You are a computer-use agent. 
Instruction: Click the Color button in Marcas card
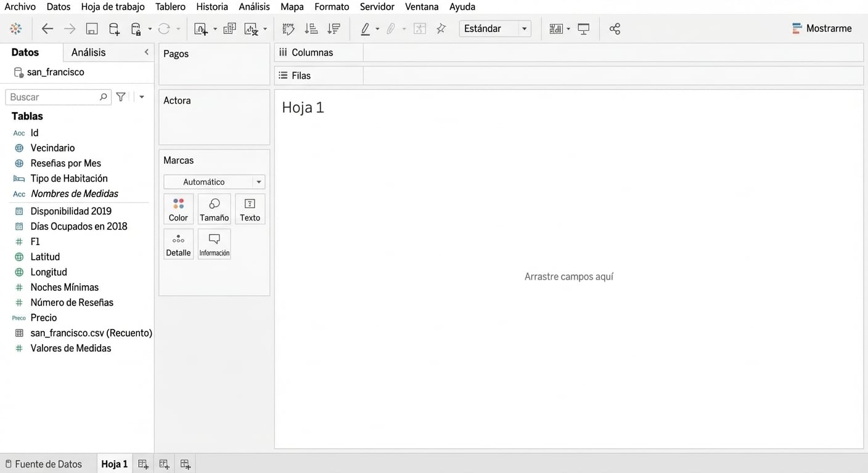click(178, 209)
